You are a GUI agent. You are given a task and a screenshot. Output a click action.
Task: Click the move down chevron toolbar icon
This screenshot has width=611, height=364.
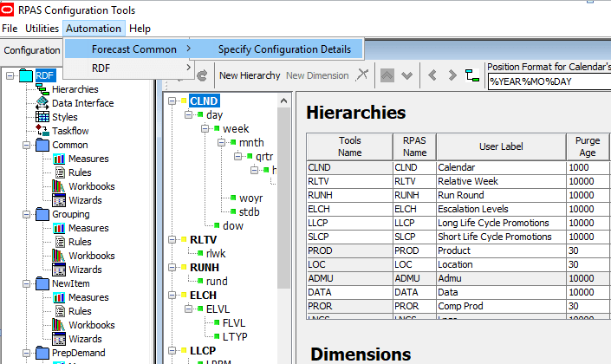point(406,75)
